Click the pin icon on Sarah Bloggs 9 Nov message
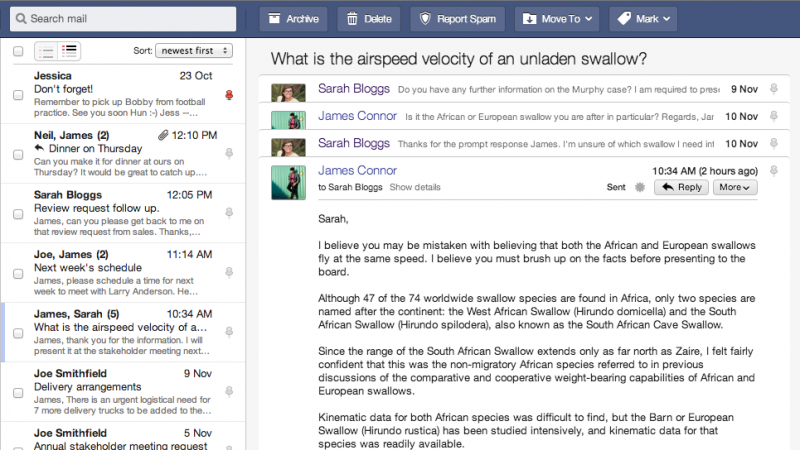The width and height of the screenshot is (800, 450). point(773,89)
